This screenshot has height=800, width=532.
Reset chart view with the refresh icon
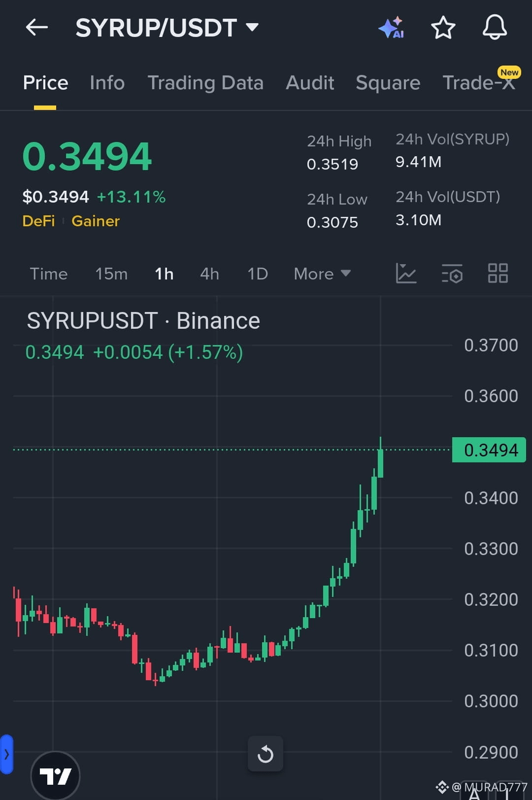(266, 754)
